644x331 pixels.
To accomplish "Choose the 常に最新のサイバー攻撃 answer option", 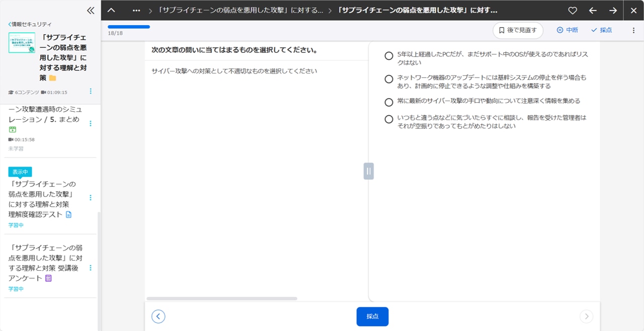I will [x=389, y=102].
